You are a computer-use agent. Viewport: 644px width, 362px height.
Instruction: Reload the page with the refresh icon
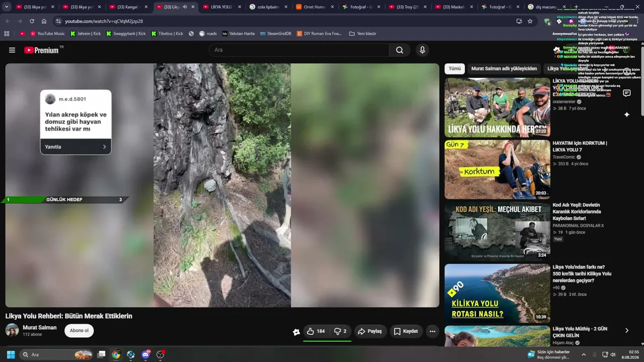pos(32,21)
